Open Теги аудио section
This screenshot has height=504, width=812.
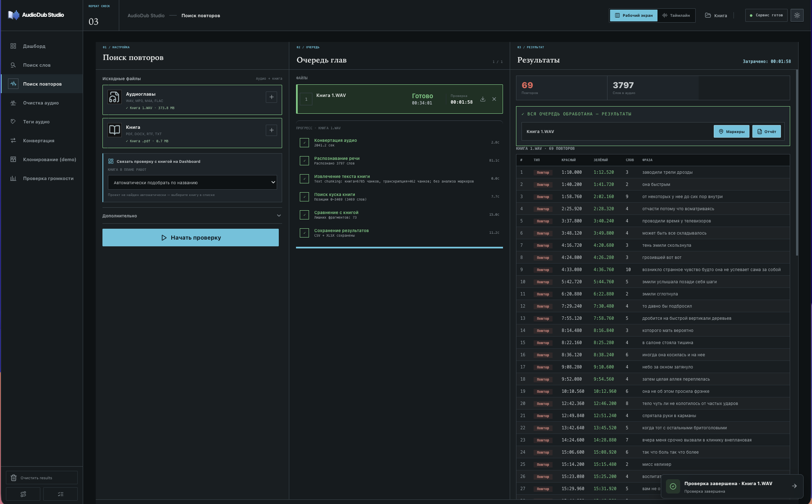[42, 122]
